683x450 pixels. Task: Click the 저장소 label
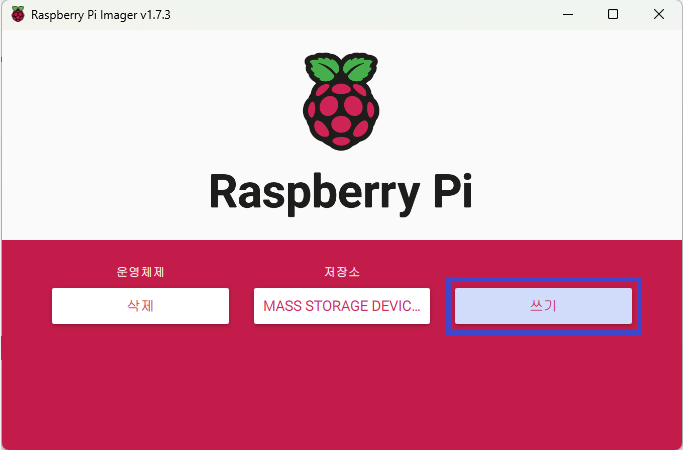342,272
